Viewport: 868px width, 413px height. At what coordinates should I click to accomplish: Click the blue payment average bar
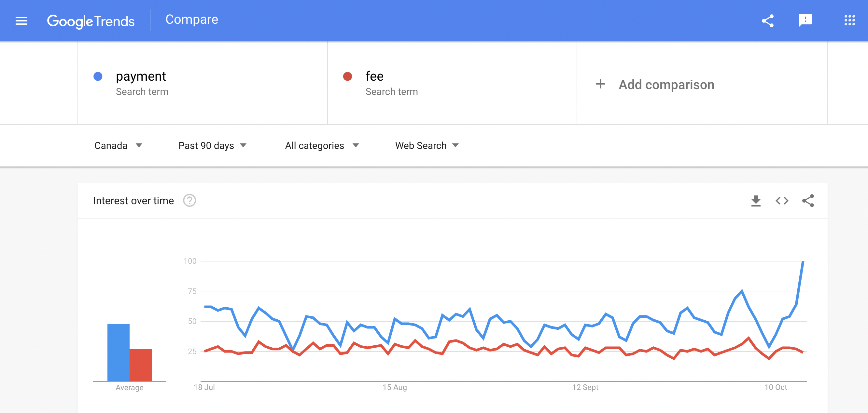click(118, 352)
